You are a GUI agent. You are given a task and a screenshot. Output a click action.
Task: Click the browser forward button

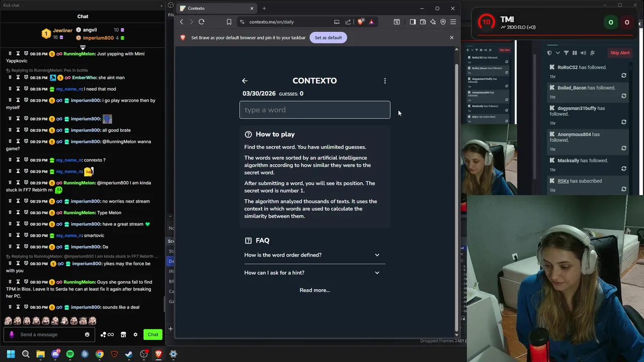pos(191,22)
